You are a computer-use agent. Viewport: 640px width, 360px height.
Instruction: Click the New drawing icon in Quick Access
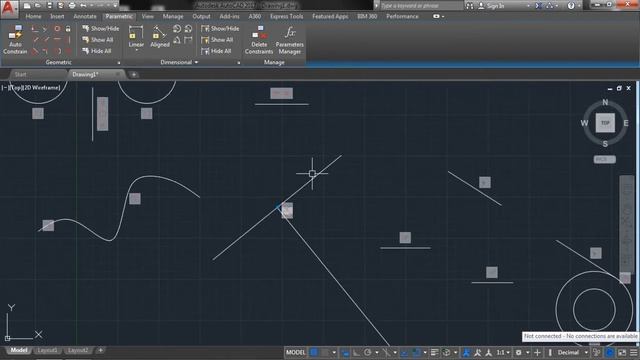pyautogui.click(x=27, y=6)
